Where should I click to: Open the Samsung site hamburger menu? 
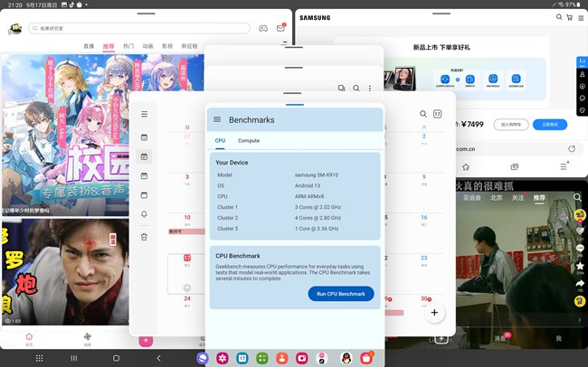581,17
